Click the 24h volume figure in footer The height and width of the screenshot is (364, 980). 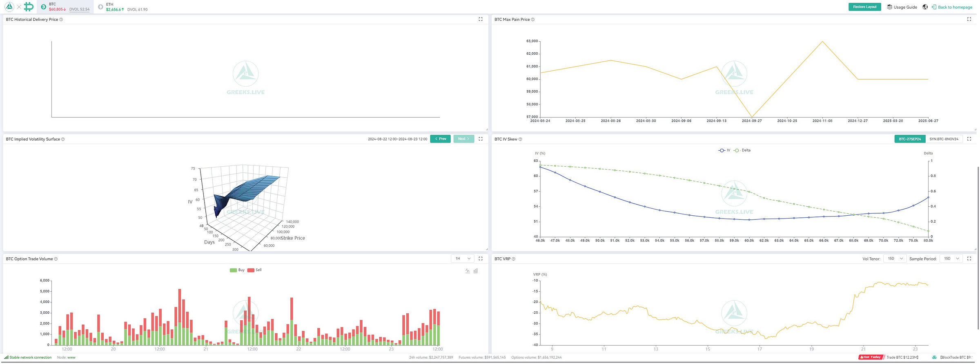[431, 357]
